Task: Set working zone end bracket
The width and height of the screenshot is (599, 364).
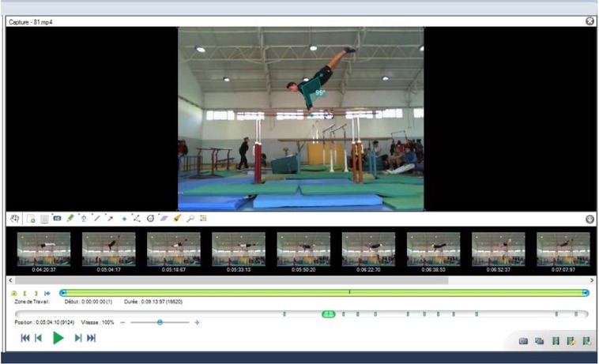Action: tap(36, 293)
